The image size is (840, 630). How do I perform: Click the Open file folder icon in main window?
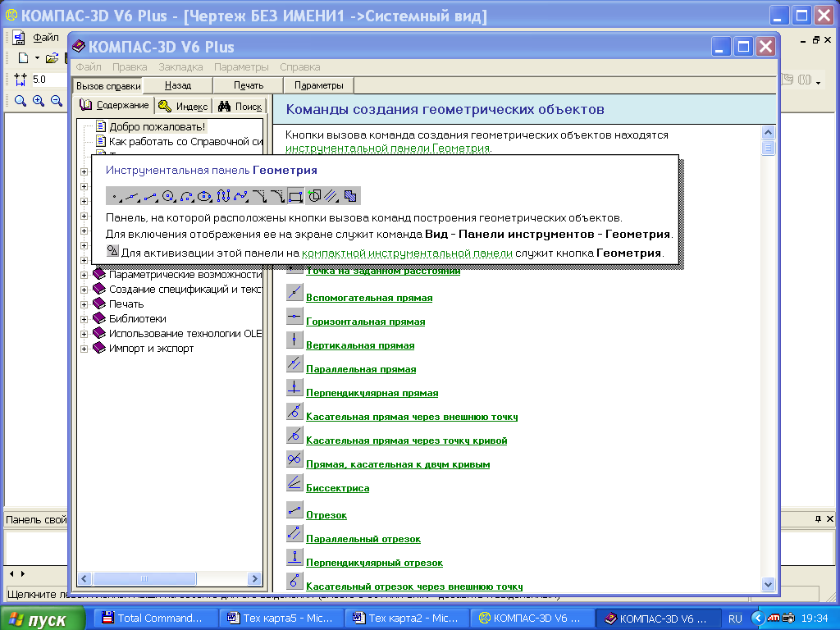point(52,58)
